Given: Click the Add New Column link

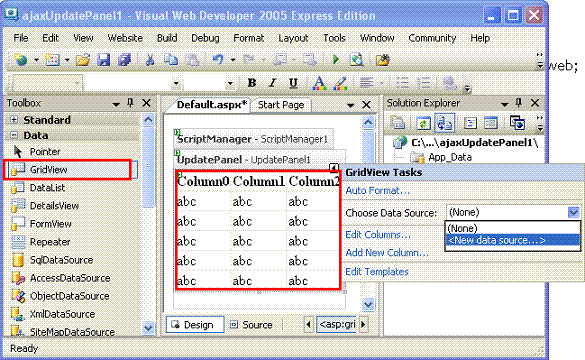Looking at the screenshot, I should [387, 253].
